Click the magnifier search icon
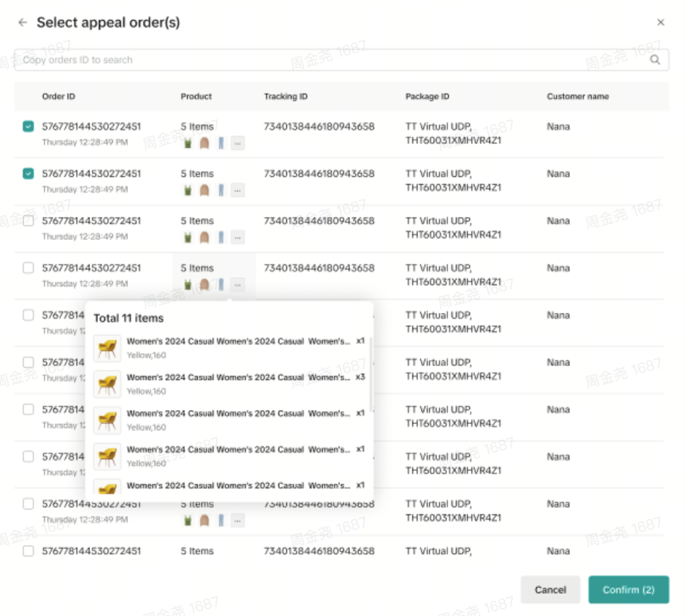The image size is (685, 616). 655,60
